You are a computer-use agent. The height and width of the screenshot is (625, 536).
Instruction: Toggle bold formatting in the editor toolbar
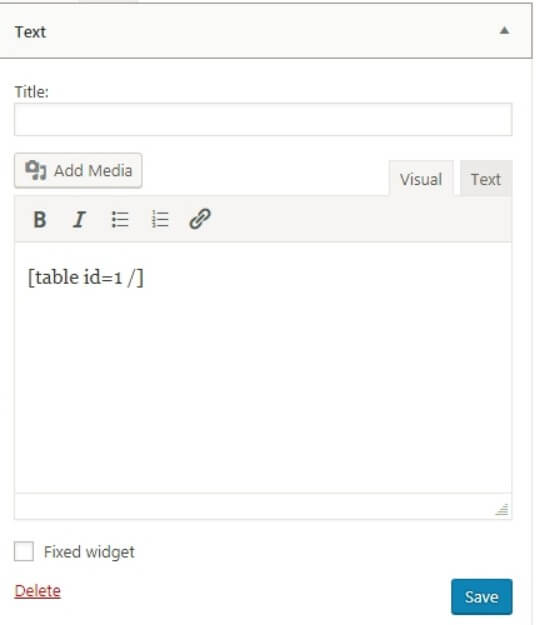(x=39, y=219)
